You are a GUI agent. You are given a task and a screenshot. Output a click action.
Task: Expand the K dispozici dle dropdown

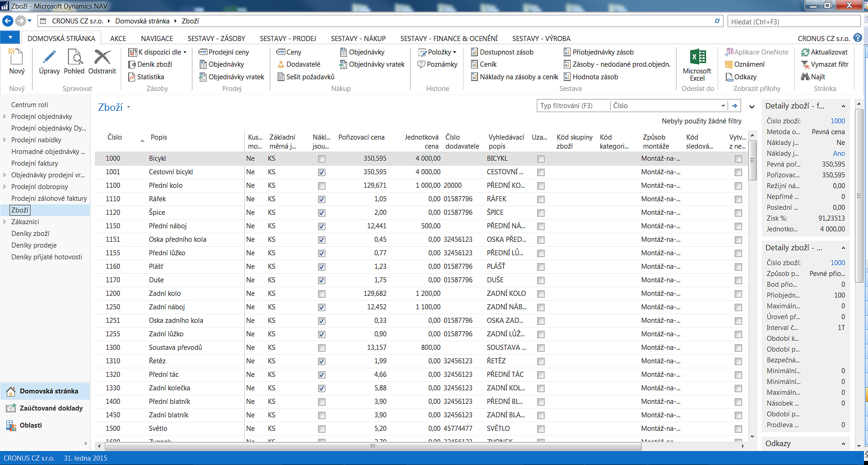(x=185, y=52)
